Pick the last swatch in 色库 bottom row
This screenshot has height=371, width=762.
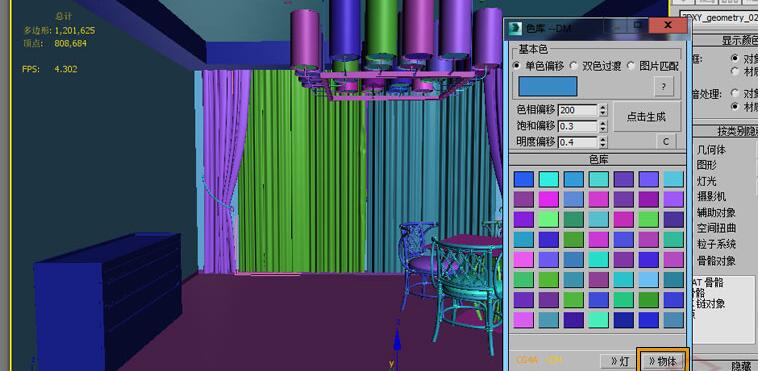[674, 319]
